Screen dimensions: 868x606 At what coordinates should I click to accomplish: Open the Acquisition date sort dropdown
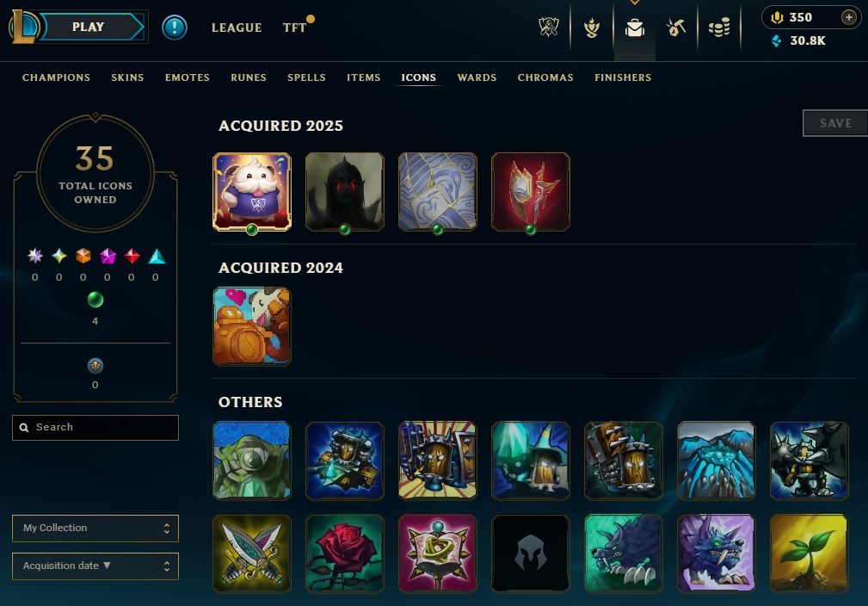pyautogui.click(x=95, y=566)
